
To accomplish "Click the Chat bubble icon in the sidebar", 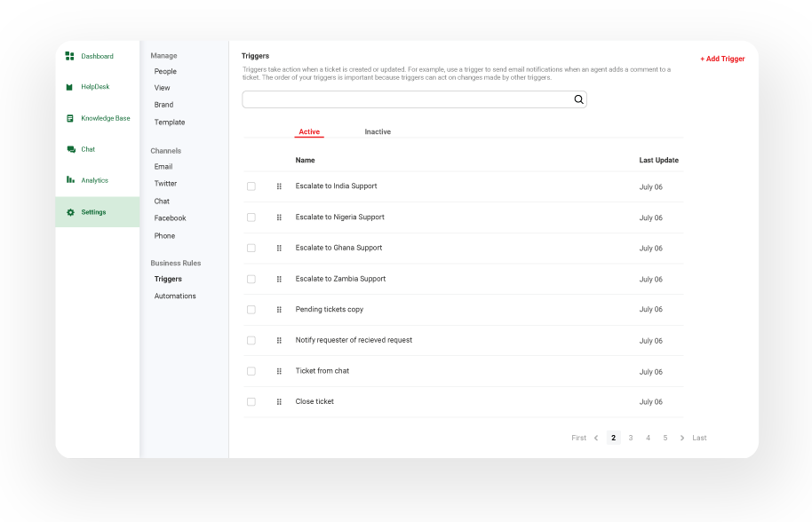I will point(70,149).
